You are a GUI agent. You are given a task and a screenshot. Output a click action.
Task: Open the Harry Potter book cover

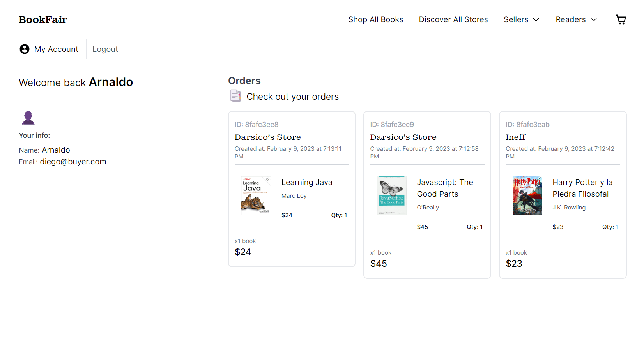coord(527,196)
